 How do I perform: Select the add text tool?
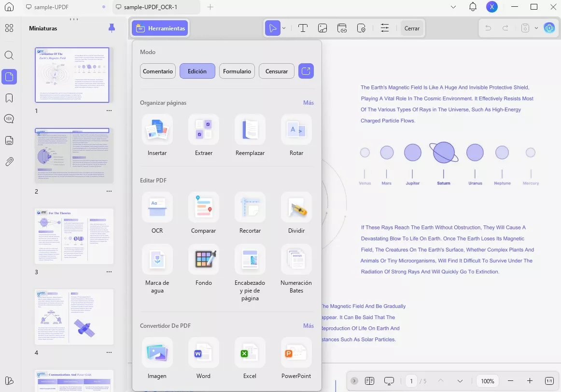pyautogui.click(x=303, y=28)
